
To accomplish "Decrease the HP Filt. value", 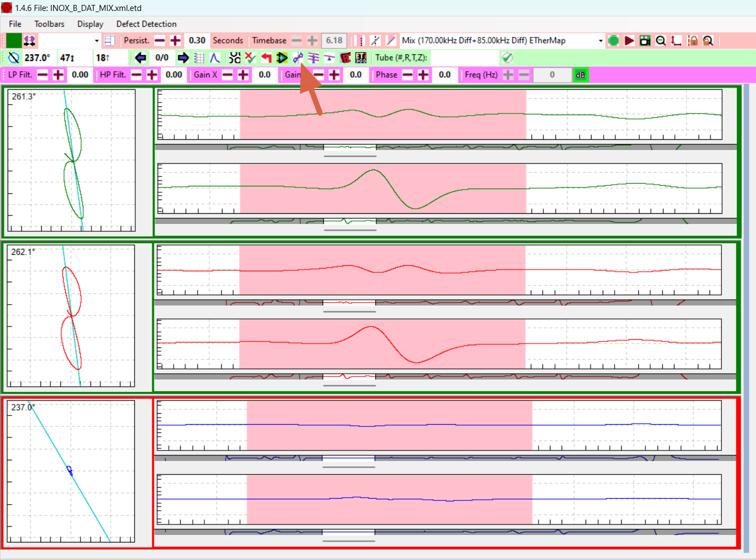I will [x=136, y=75].
